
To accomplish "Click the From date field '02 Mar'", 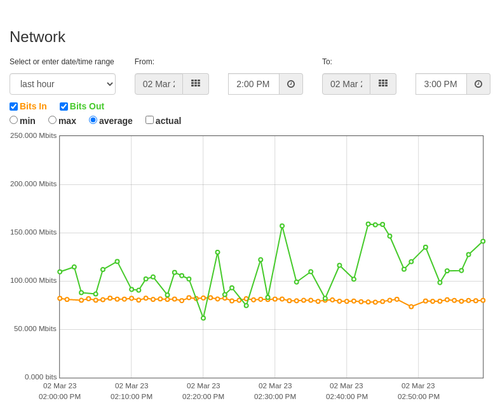I will [159, 84].
